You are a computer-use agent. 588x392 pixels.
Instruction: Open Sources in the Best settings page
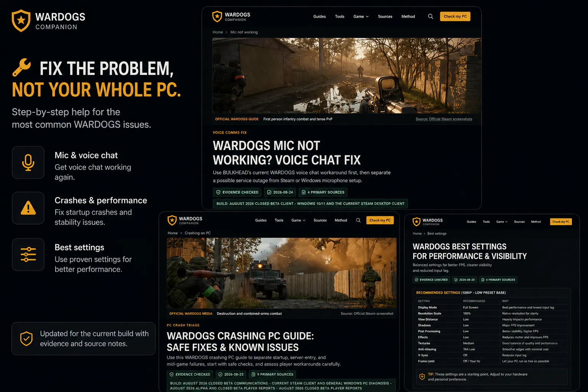[x=519, y=222]
